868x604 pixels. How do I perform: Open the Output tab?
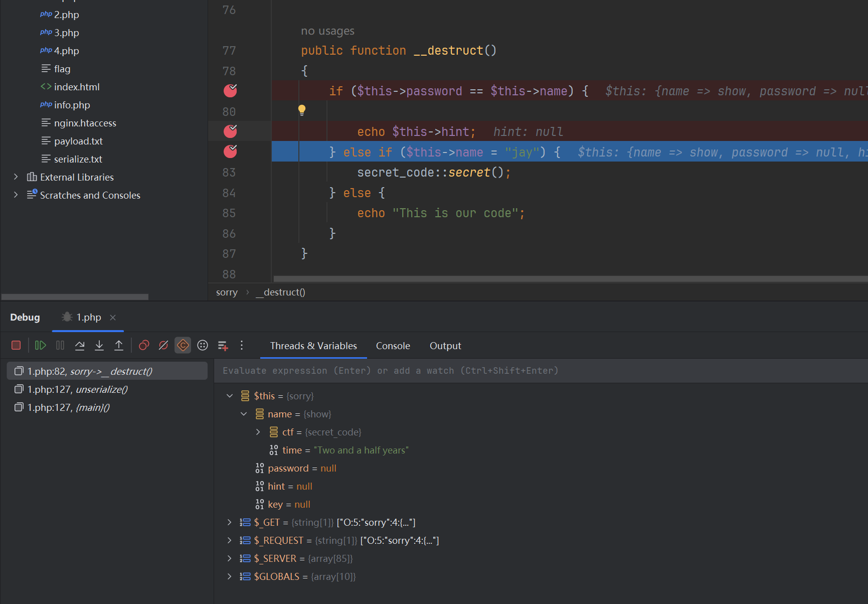(445, 346)
